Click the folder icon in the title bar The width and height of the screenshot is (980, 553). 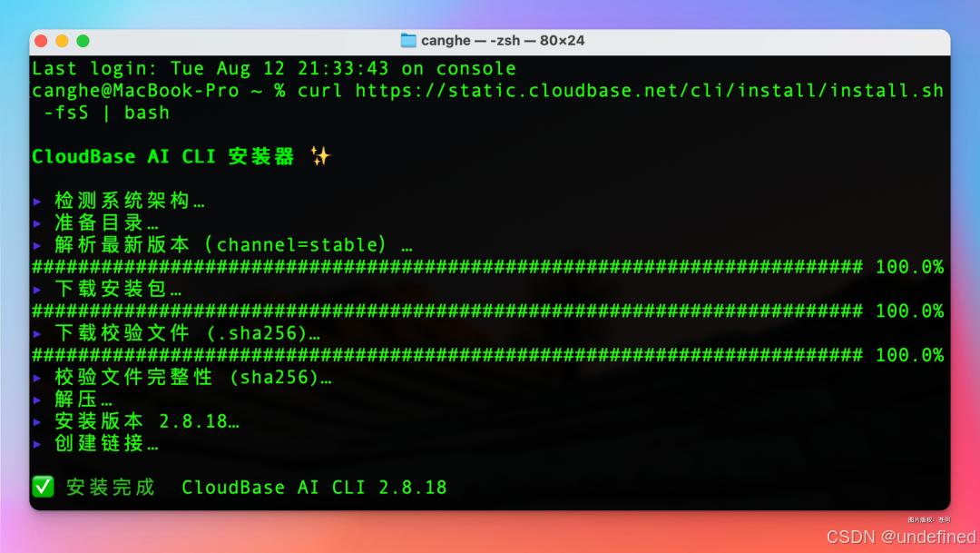(x=408, y=41)
